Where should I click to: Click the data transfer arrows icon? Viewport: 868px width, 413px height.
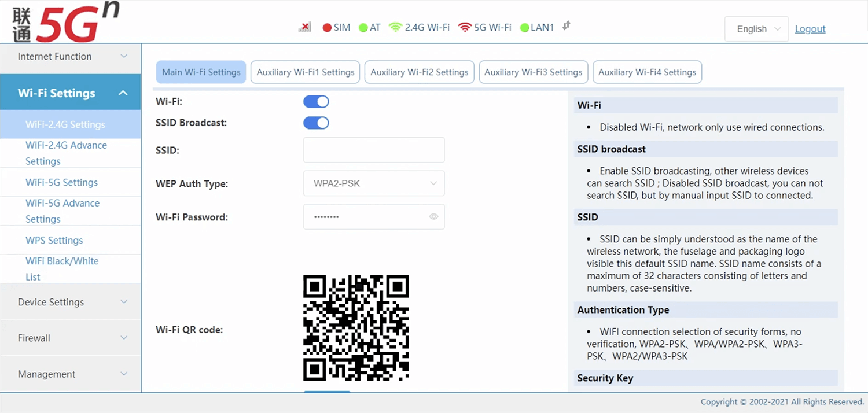tap(567, 26)
